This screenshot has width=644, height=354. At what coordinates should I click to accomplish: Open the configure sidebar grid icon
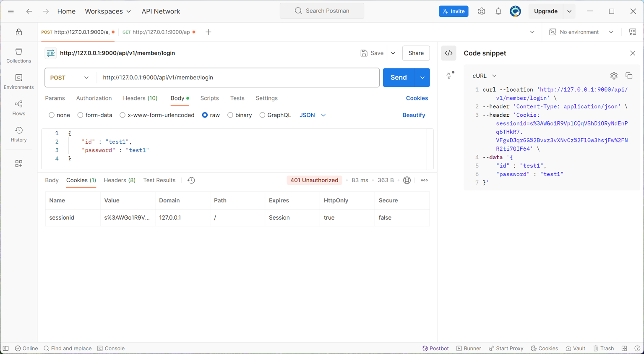pos(18,164)
